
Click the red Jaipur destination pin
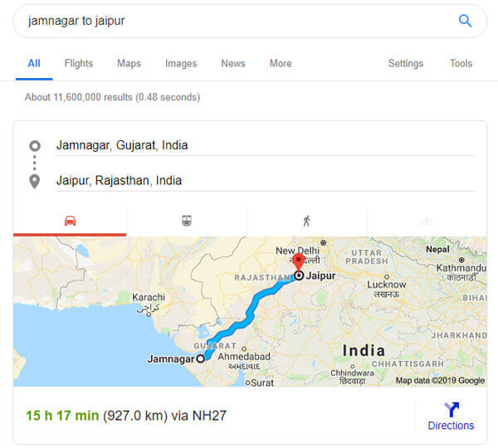pyautogui.click(x=298, y=262)
